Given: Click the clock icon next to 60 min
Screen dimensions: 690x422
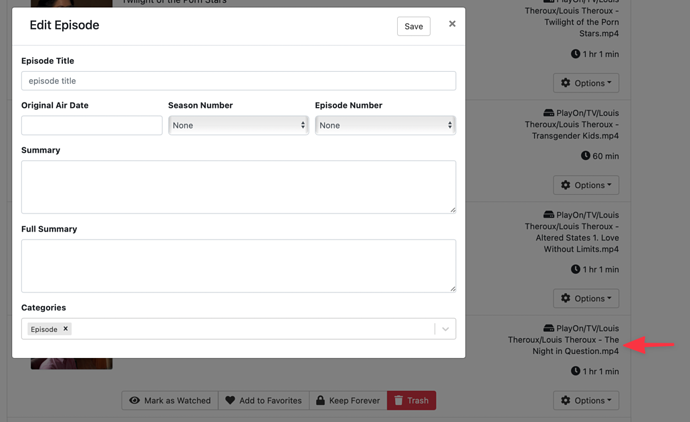Looking at the screenshot, I should click(x=585, y=156).
